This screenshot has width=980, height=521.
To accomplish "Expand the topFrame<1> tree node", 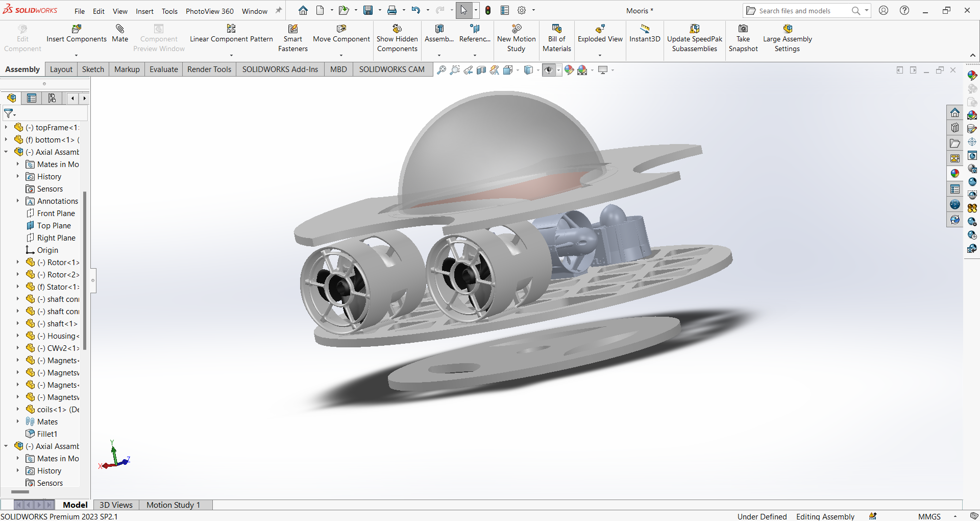I will [6, 128].
